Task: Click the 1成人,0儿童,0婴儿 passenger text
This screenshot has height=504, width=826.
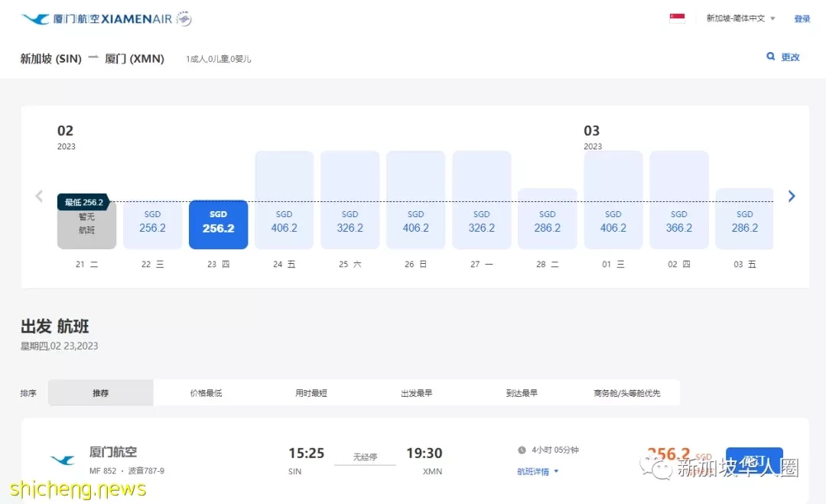Action: point(218,59)
